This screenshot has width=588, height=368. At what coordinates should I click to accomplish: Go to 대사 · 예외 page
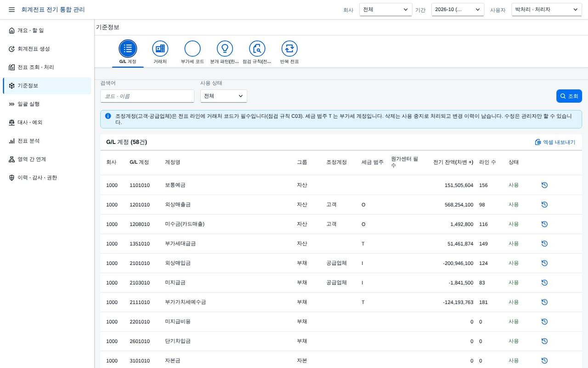click(47, 122)
